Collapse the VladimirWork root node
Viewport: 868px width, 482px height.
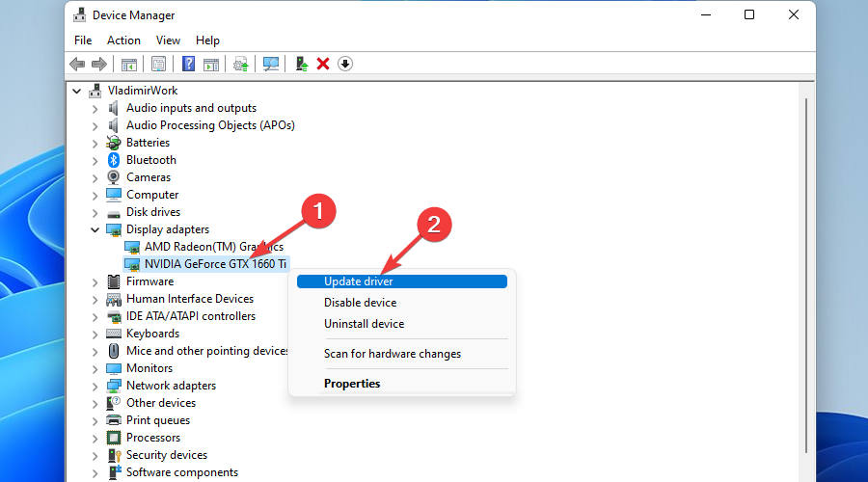77,91
